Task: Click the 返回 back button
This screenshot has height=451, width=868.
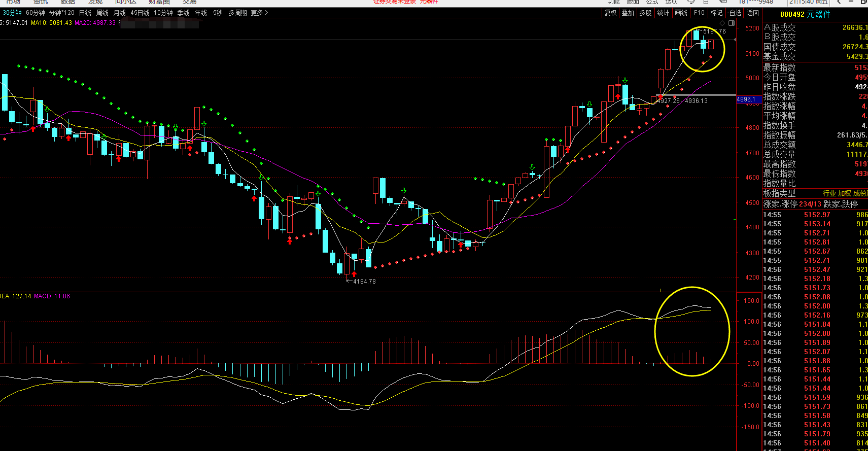Action: (x=753, y=13)
